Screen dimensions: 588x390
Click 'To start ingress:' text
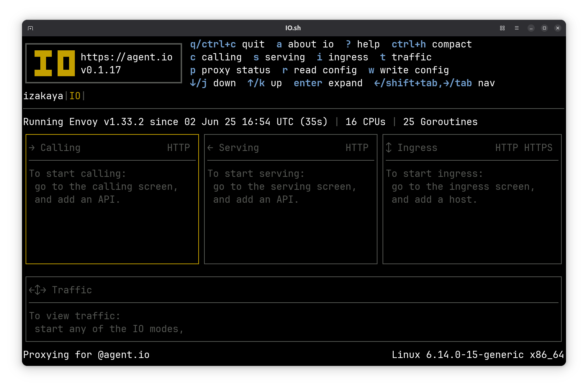click(x=435, y=174)
